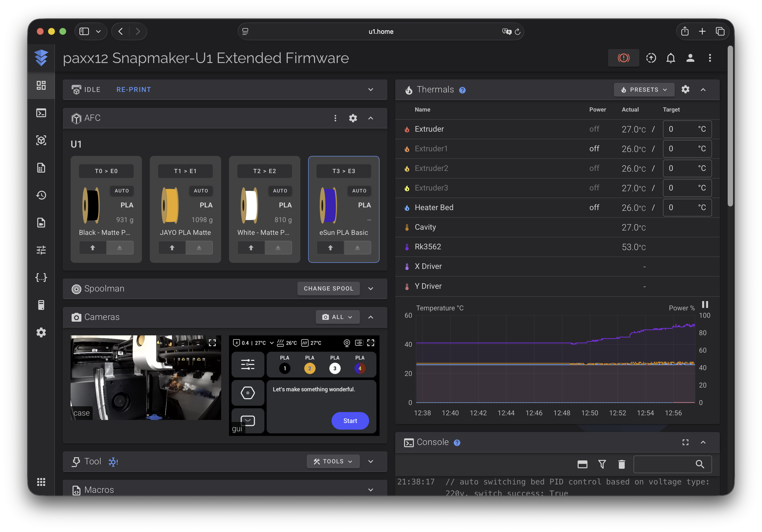Click Start on printer touchscreen

350,421
